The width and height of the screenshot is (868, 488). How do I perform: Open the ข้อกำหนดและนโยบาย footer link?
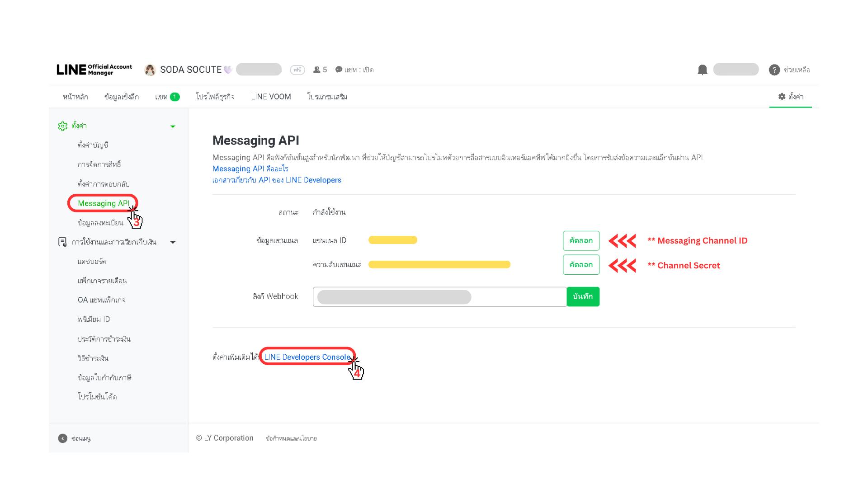pyautogui.click(x=291, y=438)
